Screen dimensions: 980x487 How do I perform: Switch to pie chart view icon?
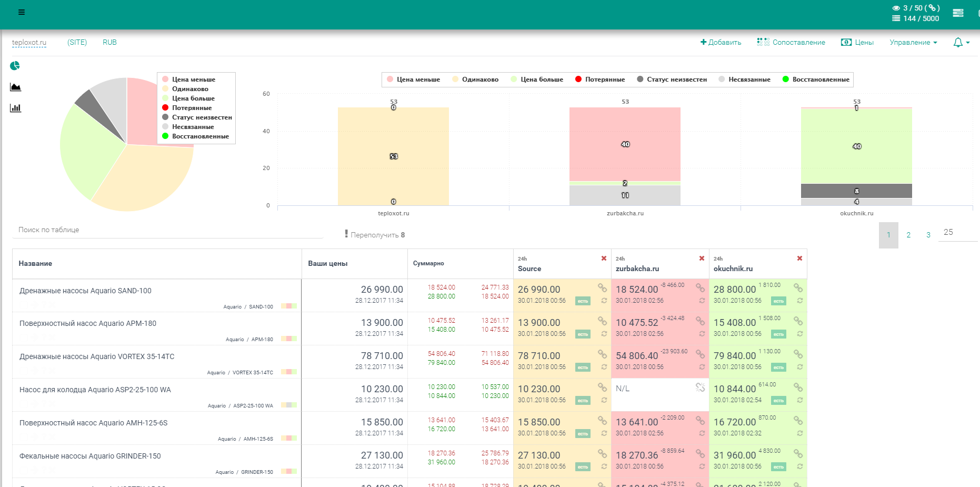click(x=15, y=66)
